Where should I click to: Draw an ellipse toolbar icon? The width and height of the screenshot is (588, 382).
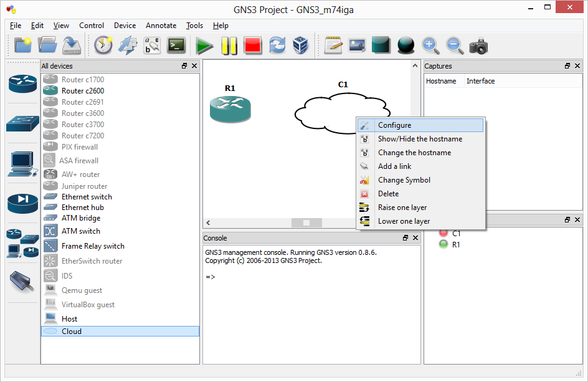click(x=405, y=45)
